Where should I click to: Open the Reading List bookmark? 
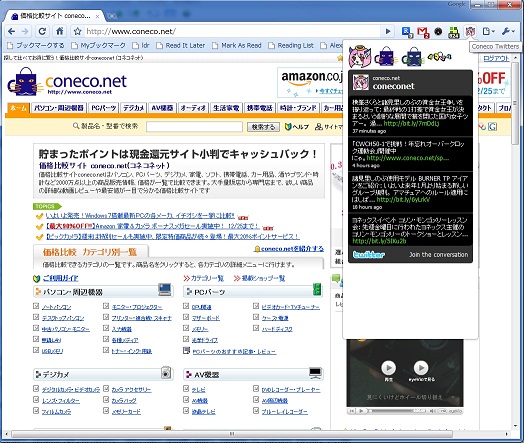291,45
